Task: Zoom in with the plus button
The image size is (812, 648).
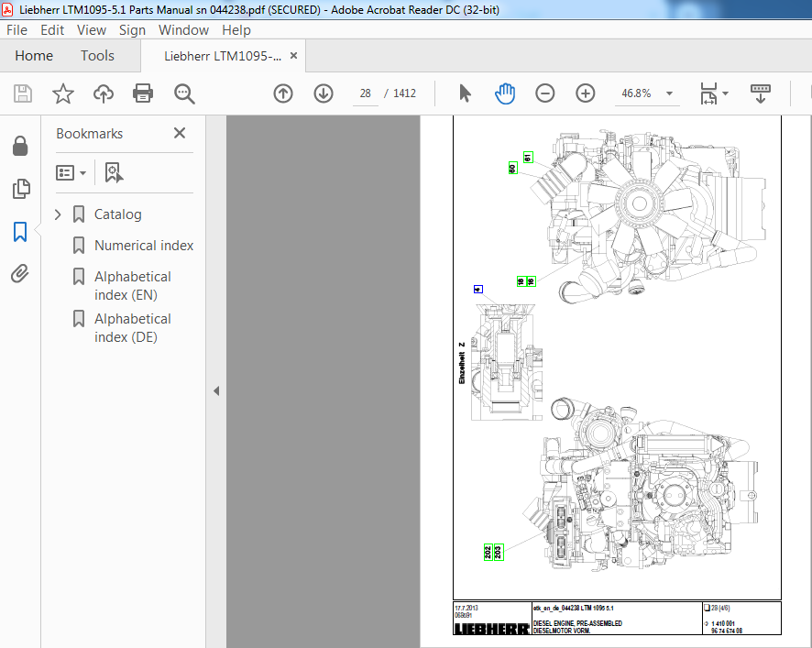Action: (586, 93)
